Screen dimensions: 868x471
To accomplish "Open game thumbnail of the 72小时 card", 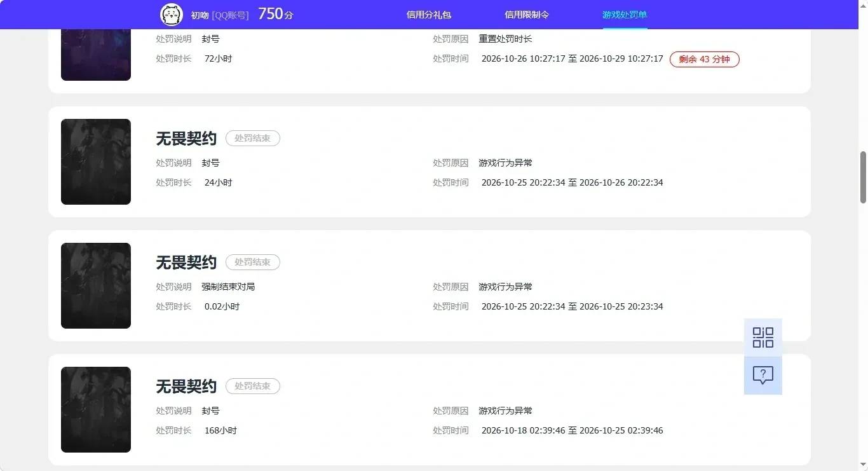I will pyautogui.click(x=96, y=55).
